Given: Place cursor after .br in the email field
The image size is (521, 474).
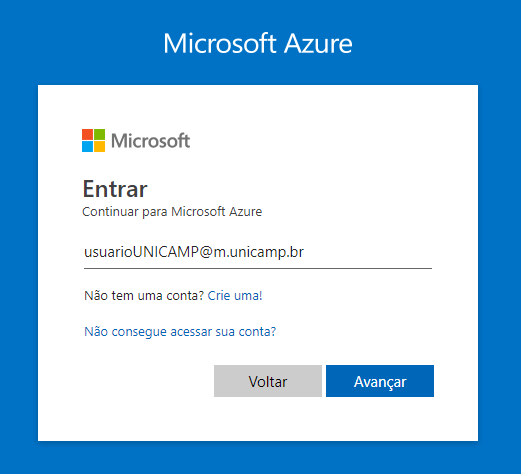Looking at the screenshot, I should click(x=305, y=252).
